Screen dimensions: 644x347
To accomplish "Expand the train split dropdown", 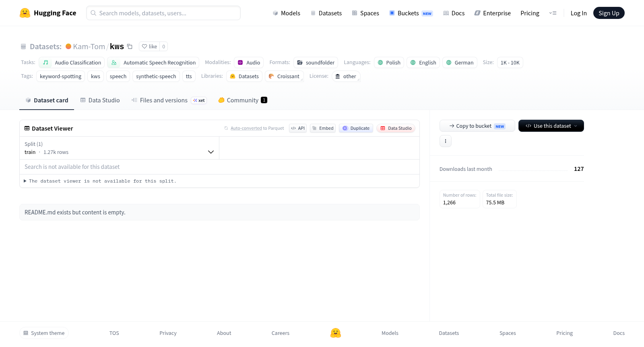I will pyautogui.click(x=119, y=148).
